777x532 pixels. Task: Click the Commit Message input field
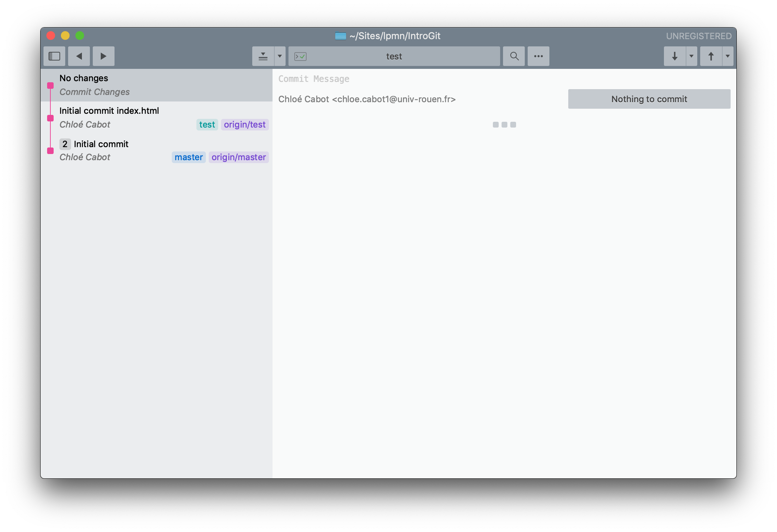coord(419,79)
